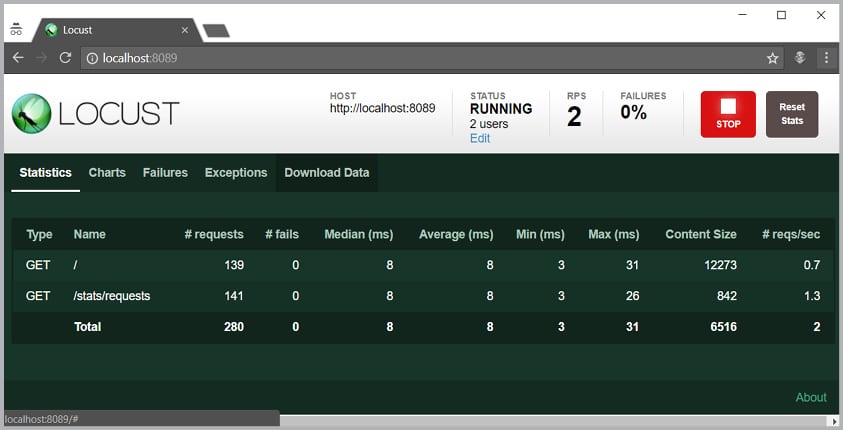
Task: Select the Exceptions tab
Action: [x=236, y=173]
